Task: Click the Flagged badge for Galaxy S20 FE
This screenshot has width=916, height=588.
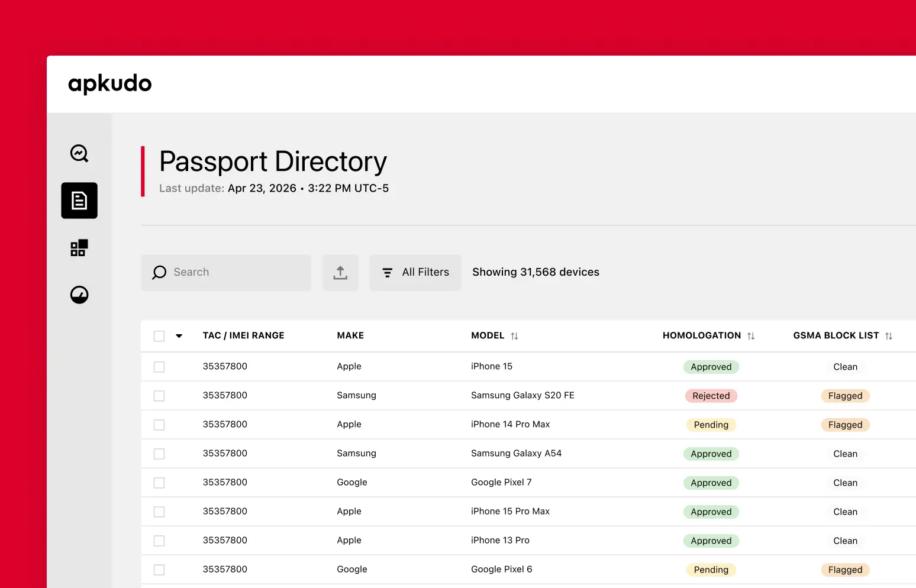Action: [846, 396]
